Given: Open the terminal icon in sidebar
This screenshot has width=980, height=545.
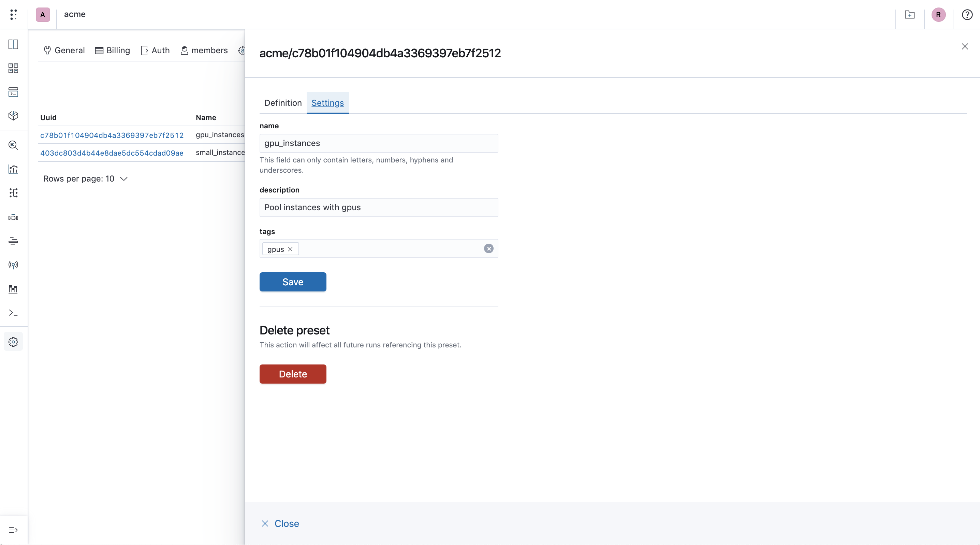Looking at the screenshot, I should (x=13, y=313).
